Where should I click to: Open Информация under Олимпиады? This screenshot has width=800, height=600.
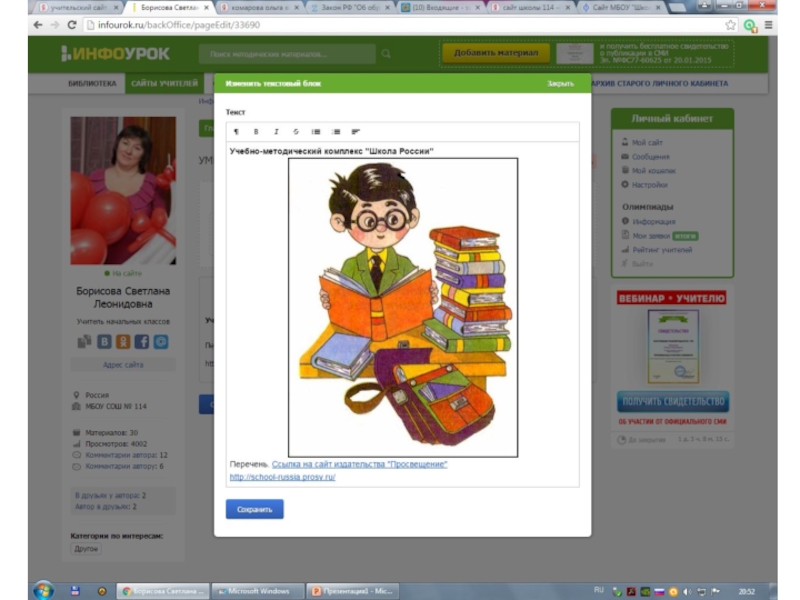654,221
